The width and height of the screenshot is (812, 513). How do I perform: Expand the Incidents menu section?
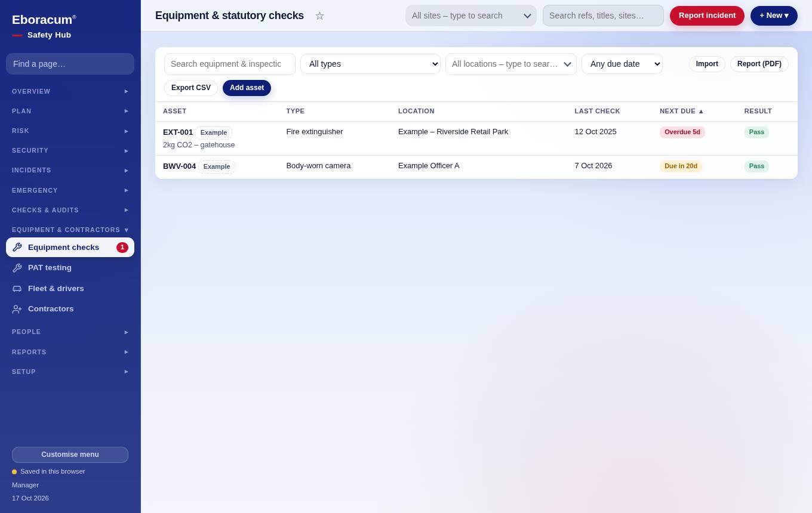pos(70,170)
